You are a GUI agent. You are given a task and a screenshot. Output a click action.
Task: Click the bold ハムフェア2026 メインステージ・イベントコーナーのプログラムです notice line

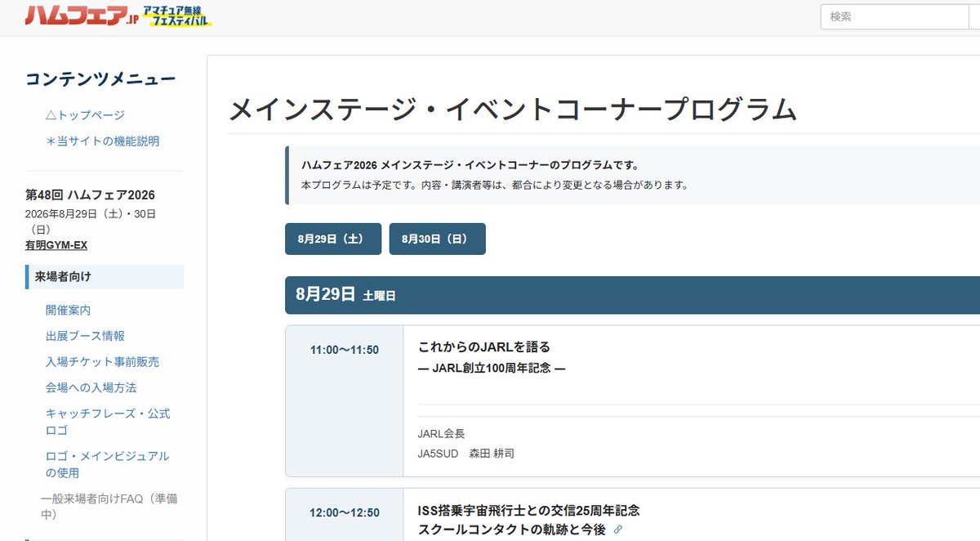(x=470, y=165)
